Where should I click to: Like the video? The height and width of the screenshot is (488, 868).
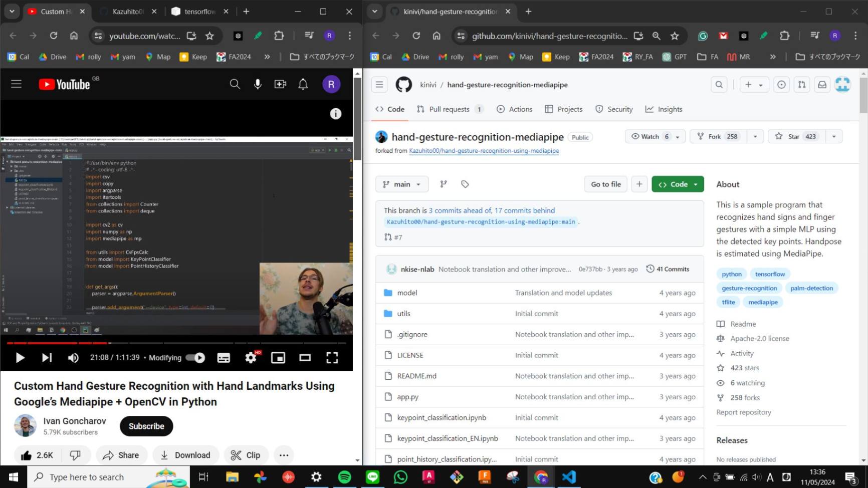point(37,455)
